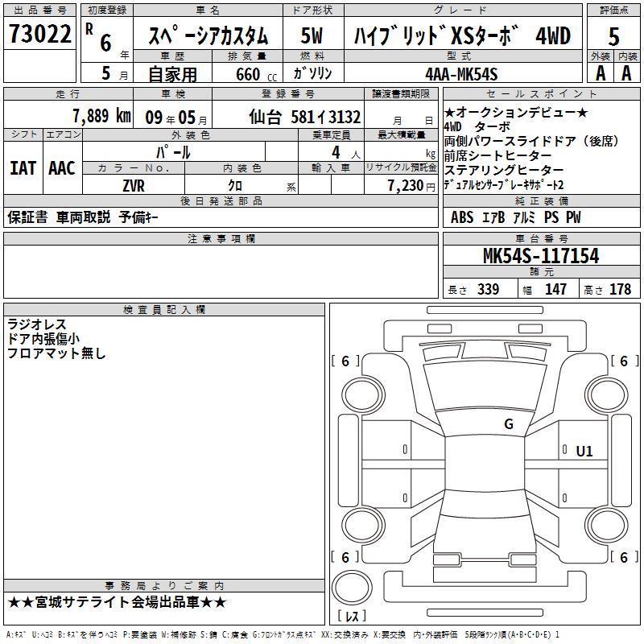644x644 pixels.
Task: Click the [レス] marker below the car diagram
Action: tap(351, 617)
